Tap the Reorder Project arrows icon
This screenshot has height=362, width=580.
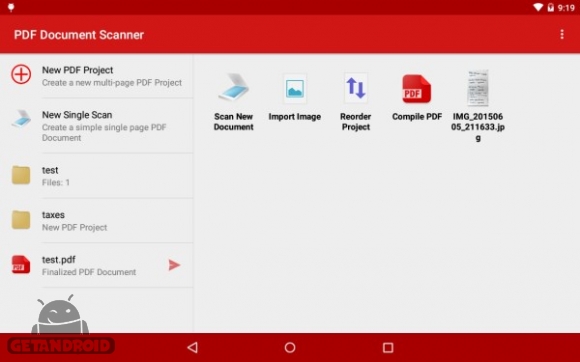(356, 88)
